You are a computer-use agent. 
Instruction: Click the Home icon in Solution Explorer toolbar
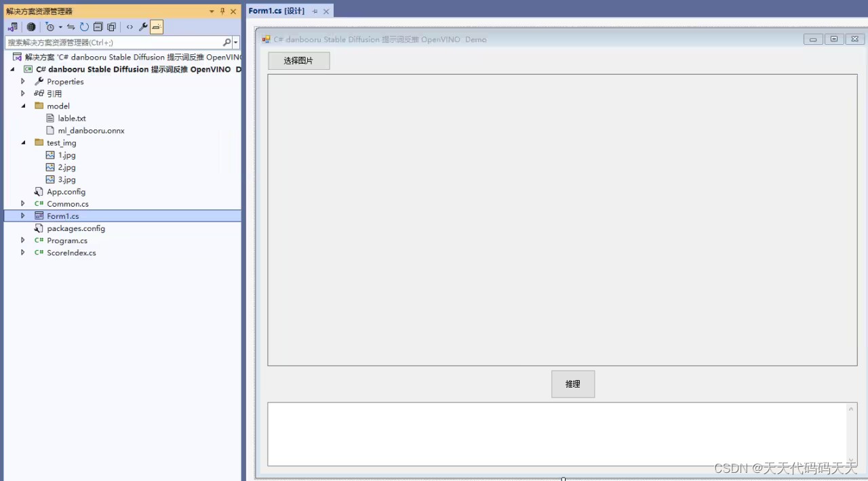[31, 27]
